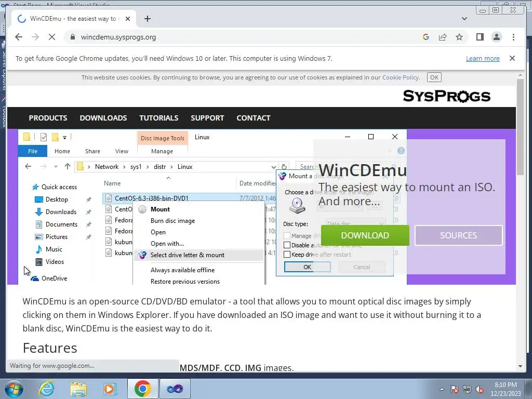Dismiss the Chrome update notification bar
532x399 pixels.
tap(512, 58)
